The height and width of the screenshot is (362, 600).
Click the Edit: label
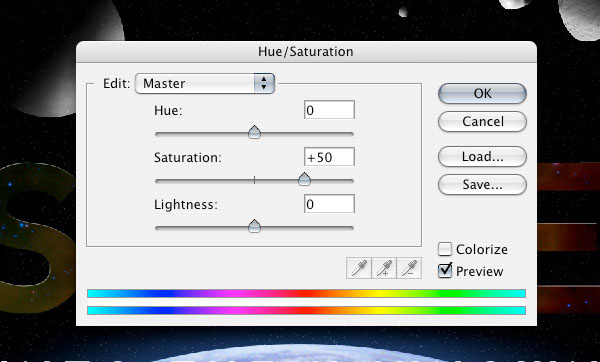[117, 83]
